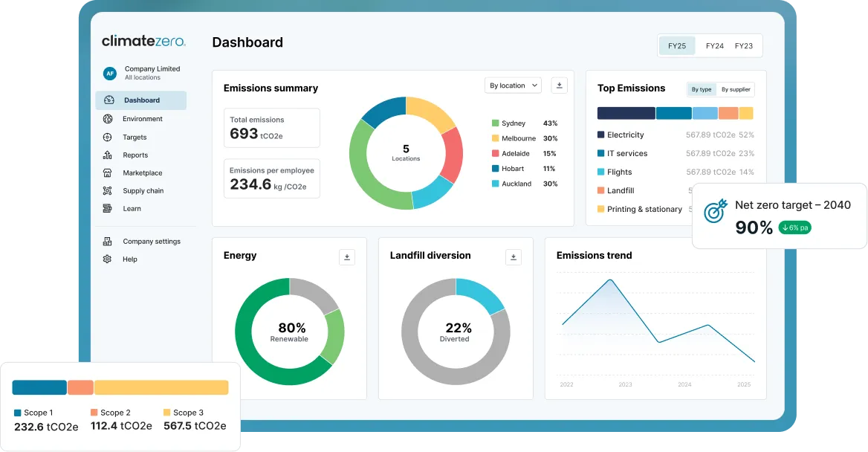The height and width of the screenshot is (452, 868).
Task: Switch the fiscal year to FY24
Action: click(x=715, y=46)
